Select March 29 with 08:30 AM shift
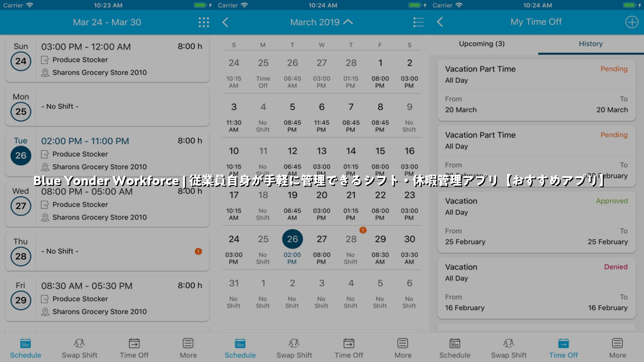The image size is (644, 362). [380, 249]
